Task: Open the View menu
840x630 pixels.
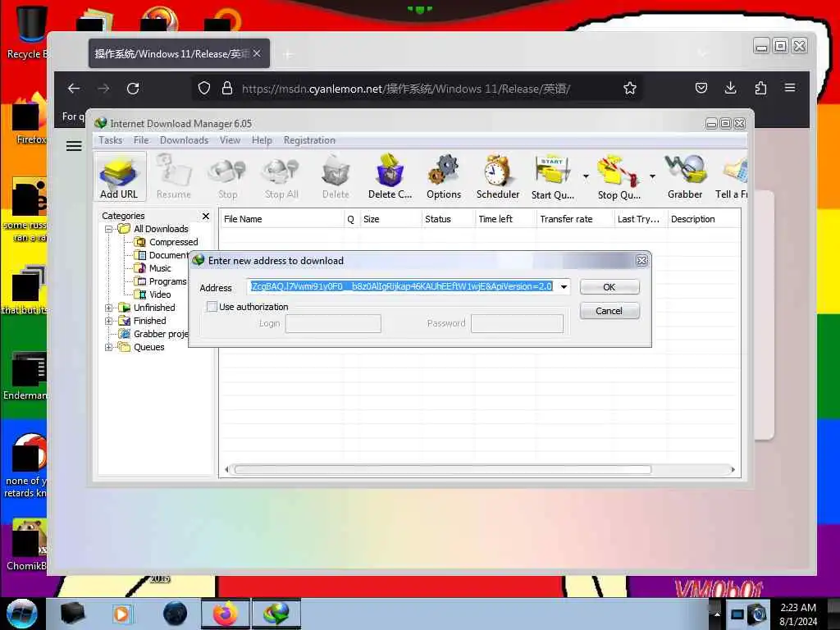Action: click(x=230, y=140)
